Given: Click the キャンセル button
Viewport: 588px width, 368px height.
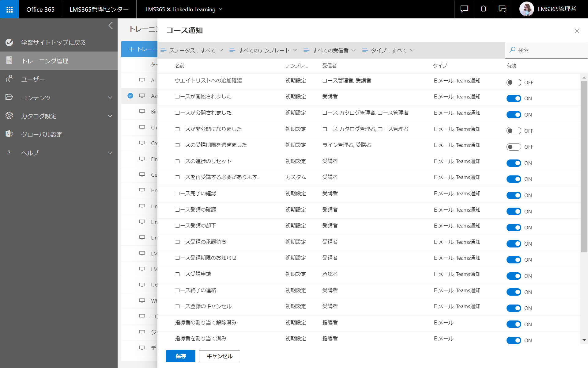Looking at the screenshot, I should coord(220,356).
